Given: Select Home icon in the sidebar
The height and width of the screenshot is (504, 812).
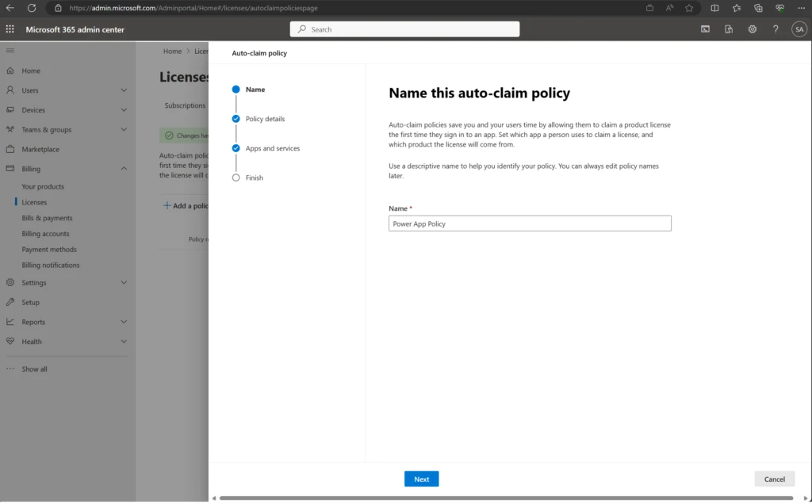Looking at the screenshot, I should (10, 71).
